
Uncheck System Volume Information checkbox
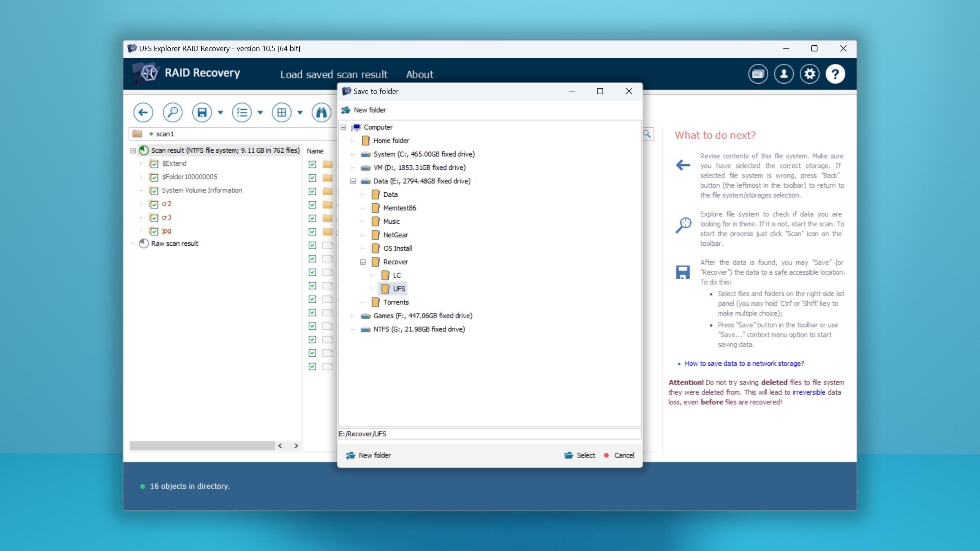(154, 191)
